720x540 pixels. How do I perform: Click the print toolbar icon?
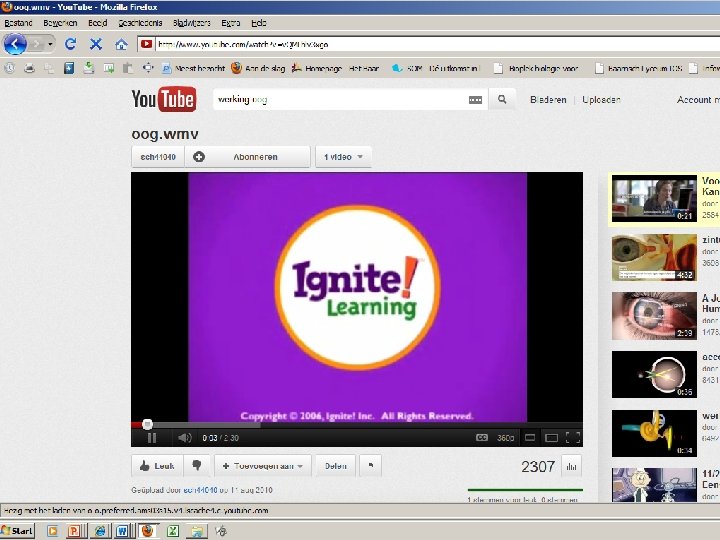pyautogui.click(x=29, y=68)
